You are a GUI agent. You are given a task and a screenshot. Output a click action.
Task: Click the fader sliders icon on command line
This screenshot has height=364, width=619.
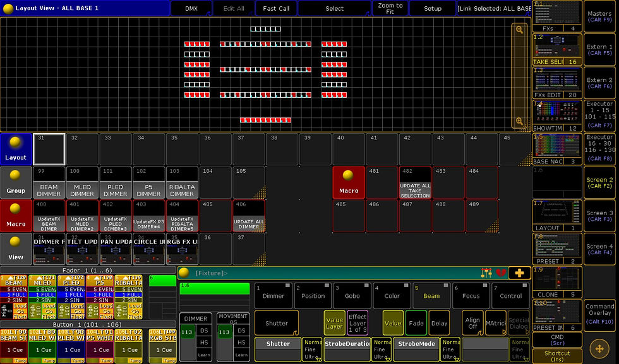(x=486, y=273)
